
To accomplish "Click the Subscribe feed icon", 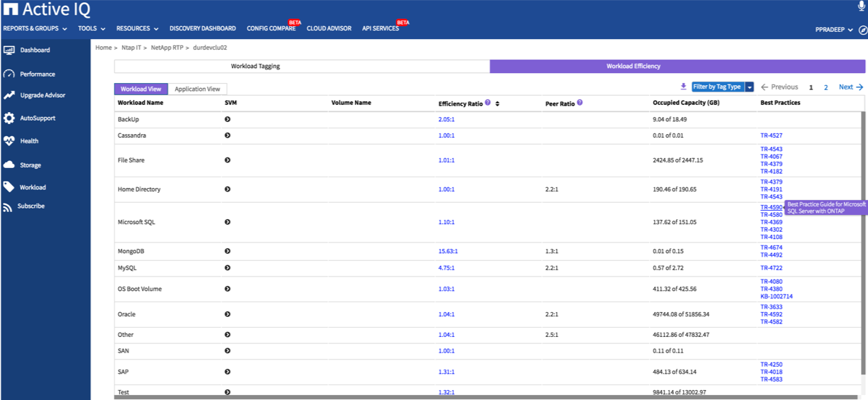I will coord(8,207).
